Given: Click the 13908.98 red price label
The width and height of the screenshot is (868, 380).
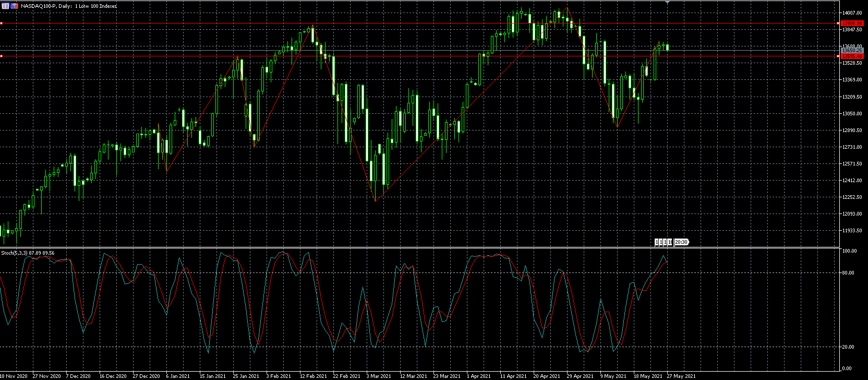Looking at the screenshot, I should [852, 23].
